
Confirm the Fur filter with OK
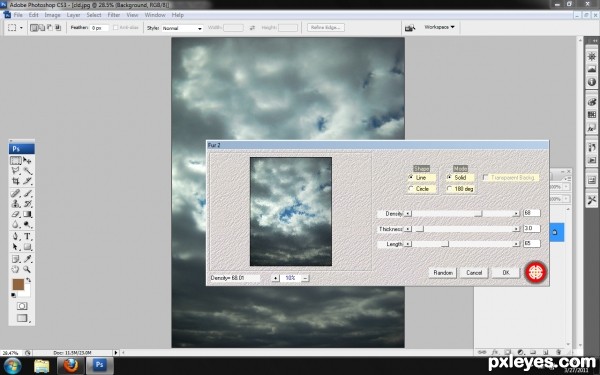pos(506,272)
